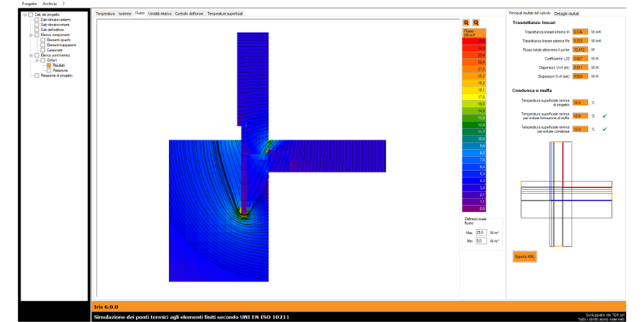Click the zoom in magnifier icon
The image size is (644, 322).
click(466, 23)
